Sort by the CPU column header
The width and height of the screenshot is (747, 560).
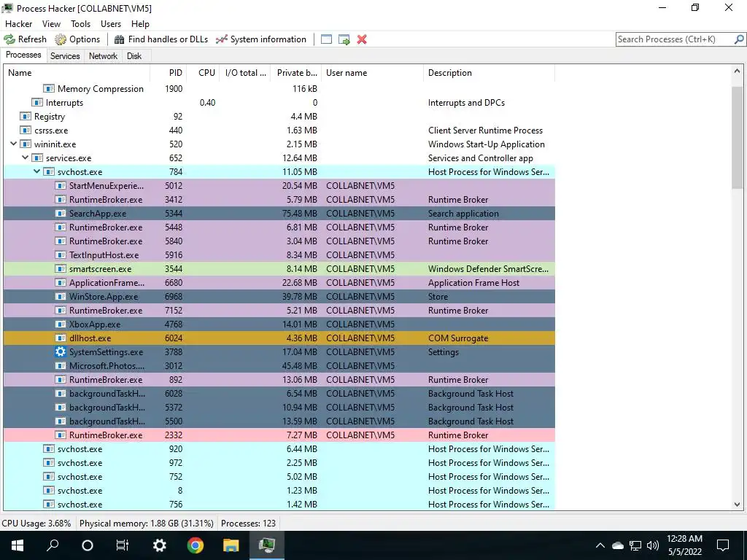tap(203, 73)
